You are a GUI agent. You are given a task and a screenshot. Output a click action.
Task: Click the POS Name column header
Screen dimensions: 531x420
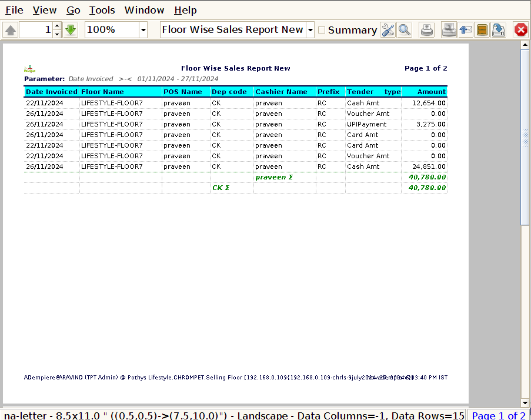click(186, 92)
